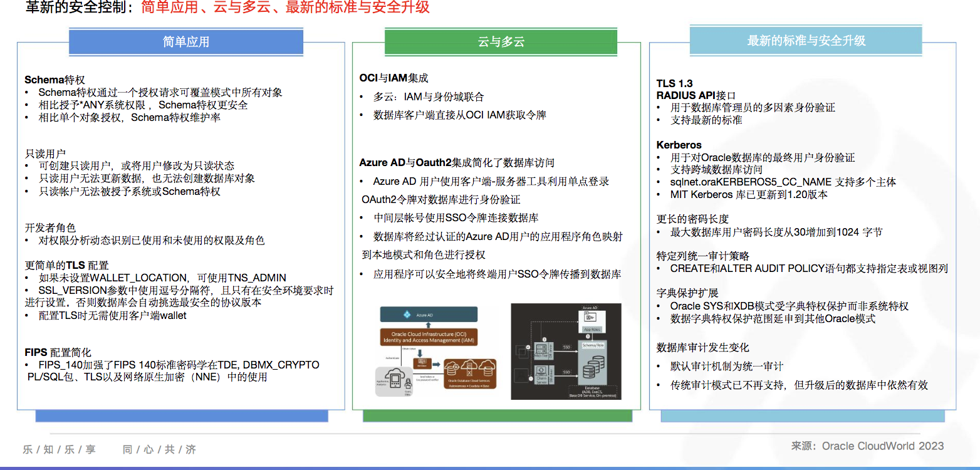Click bullet "配置TLS时无需使用客户端wallet"
980x470 pixels.
(112, 315)
